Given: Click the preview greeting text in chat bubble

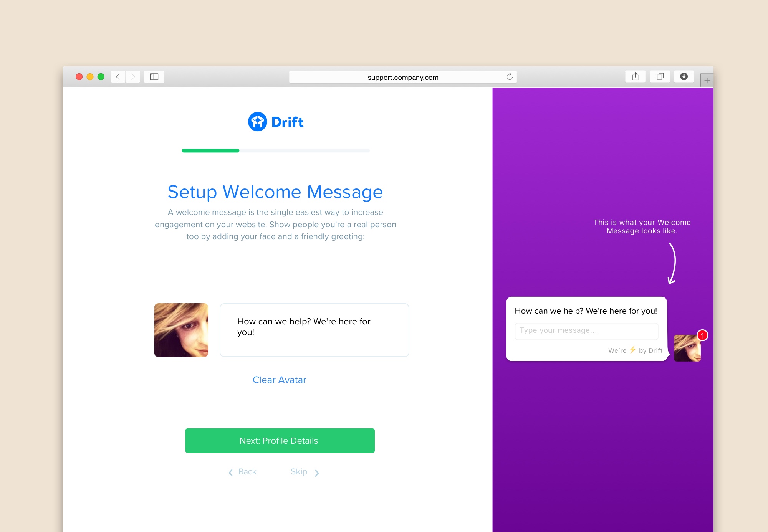Looking at the screenshot, I should click(586, 311).
